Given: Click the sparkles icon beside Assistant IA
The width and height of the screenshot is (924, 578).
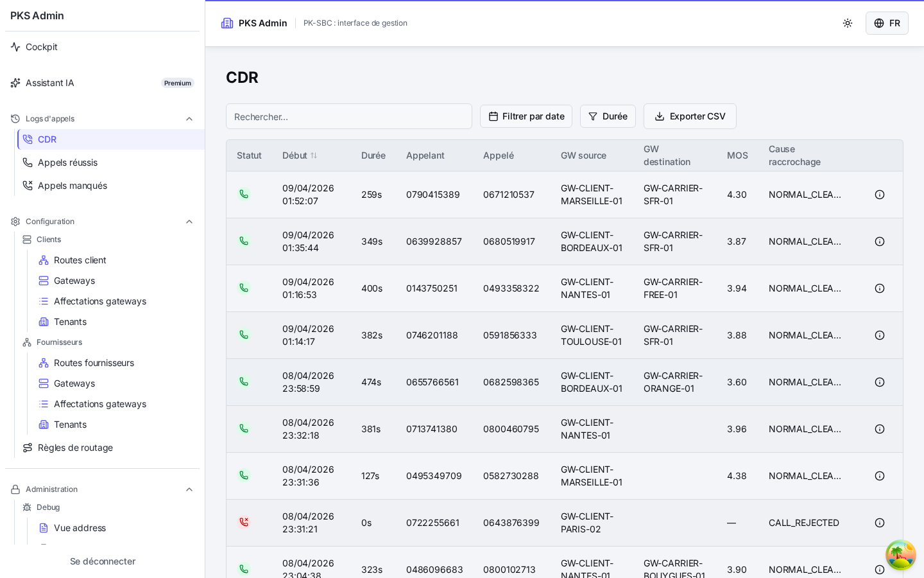Looking at the screenshot, I should 15,83.
